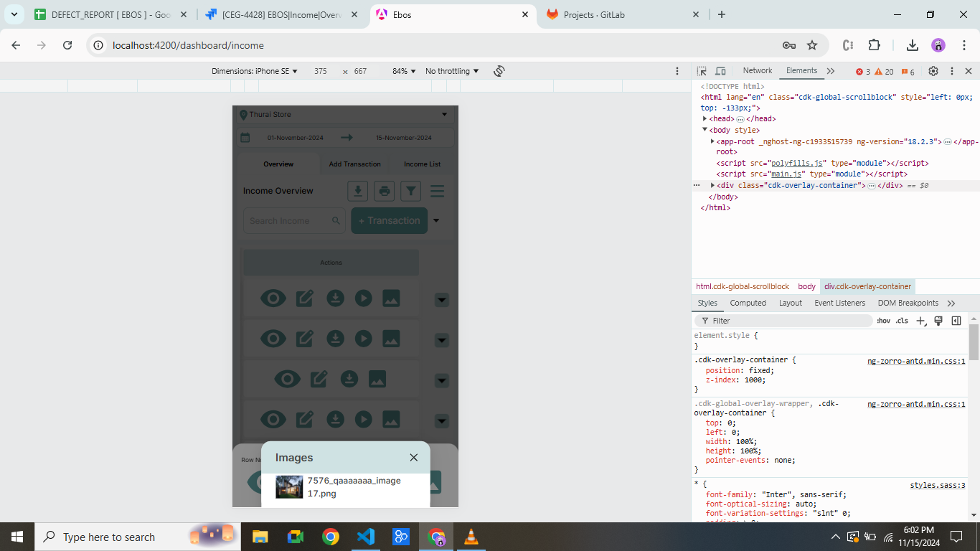Open the Chrome downloads icon
The height and width of the screenshot is (551, 980).
point(913,45)
